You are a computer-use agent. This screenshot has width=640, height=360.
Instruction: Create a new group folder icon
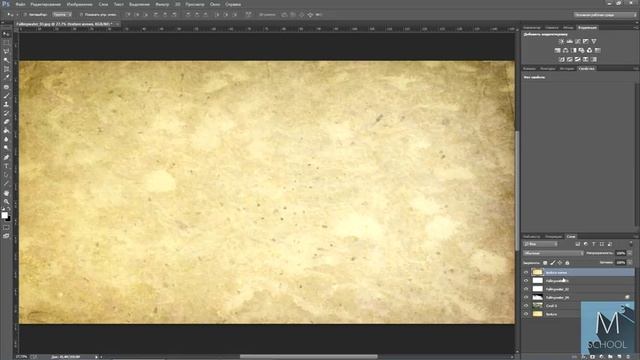pos(610,357)
